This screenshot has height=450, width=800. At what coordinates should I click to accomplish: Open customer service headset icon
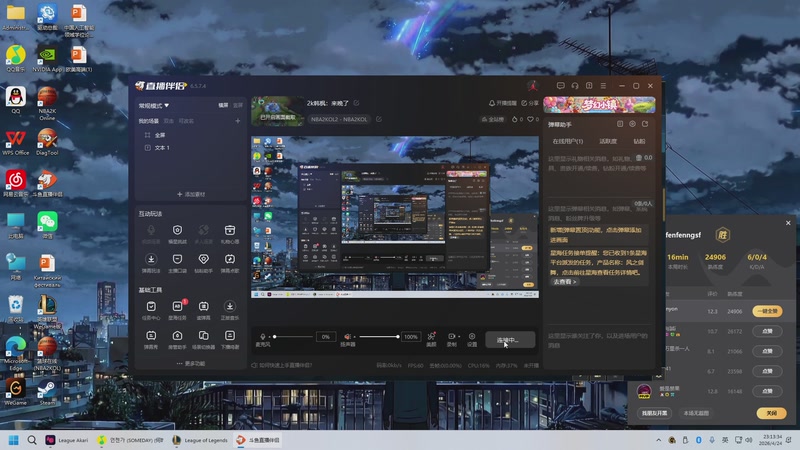coord(575,86)
